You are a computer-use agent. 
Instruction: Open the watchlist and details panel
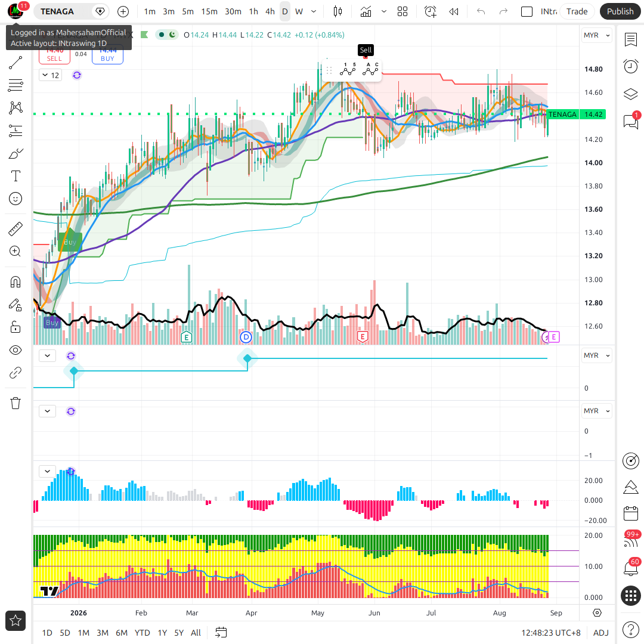click(631, 40)
